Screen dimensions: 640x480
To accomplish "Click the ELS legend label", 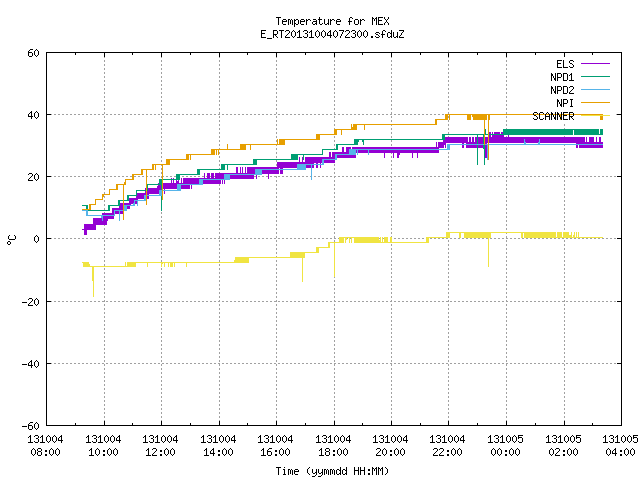I will coord(565,64).
